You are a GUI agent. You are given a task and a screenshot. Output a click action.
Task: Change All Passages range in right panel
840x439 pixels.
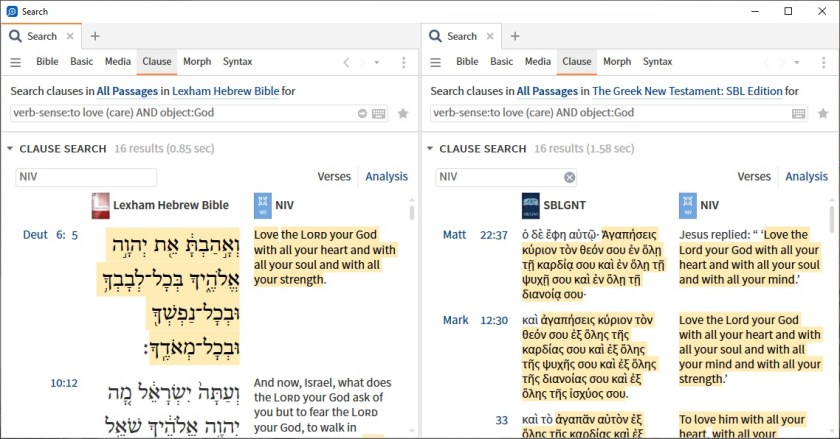[x=547, y=92]
